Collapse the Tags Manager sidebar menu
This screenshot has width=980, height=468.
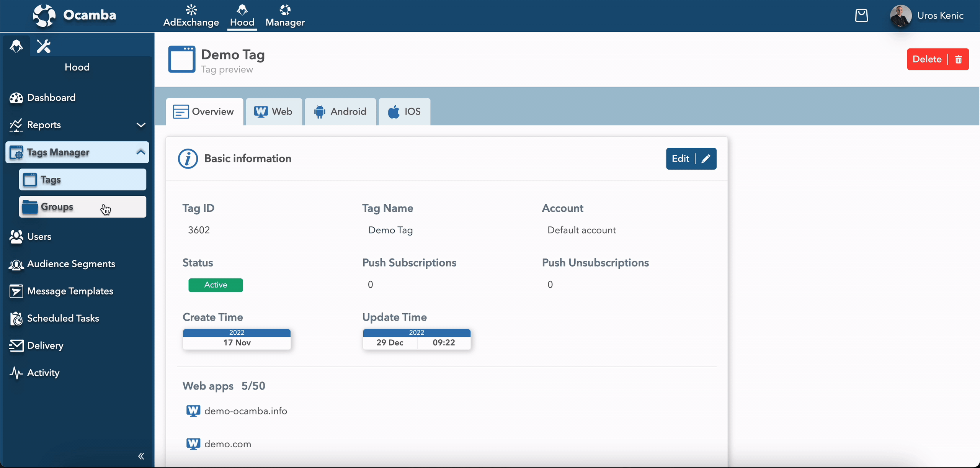139,151
